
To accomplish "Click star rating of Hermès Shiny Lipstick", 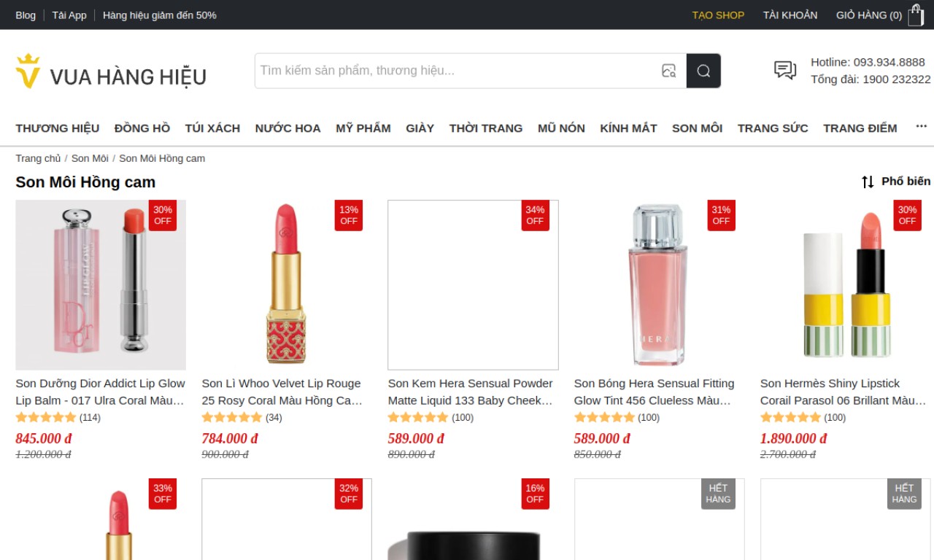I will pyautogui.click(x=790, y=418).
